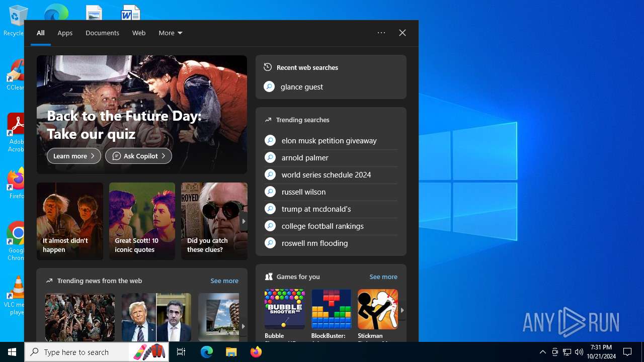Open Microsoft Edge desktop shortcut
This screenshot has width=644, height=362.
56,12
